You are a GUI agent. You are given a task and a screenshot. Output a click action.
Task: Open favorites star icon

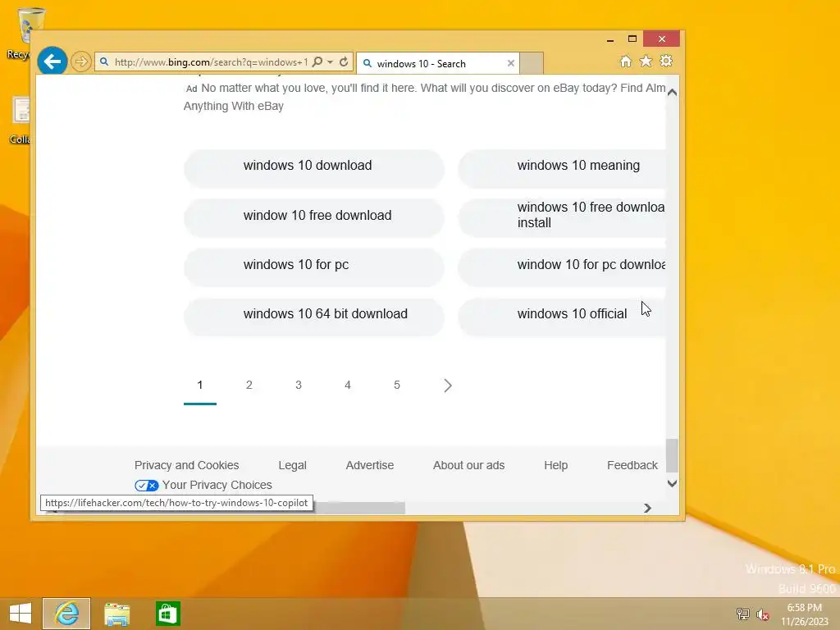pyautogui.click(x=646, y=61)
